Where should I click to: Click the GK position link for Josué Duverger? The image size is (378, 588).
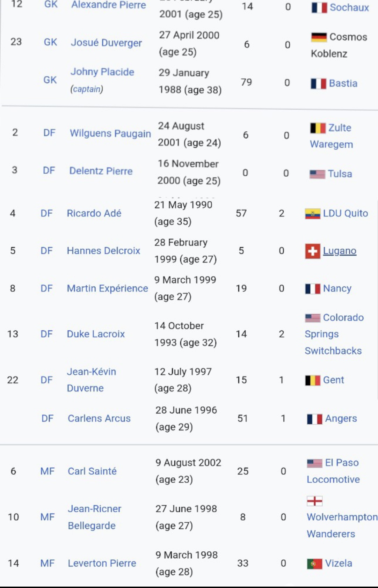pos(50,42)
